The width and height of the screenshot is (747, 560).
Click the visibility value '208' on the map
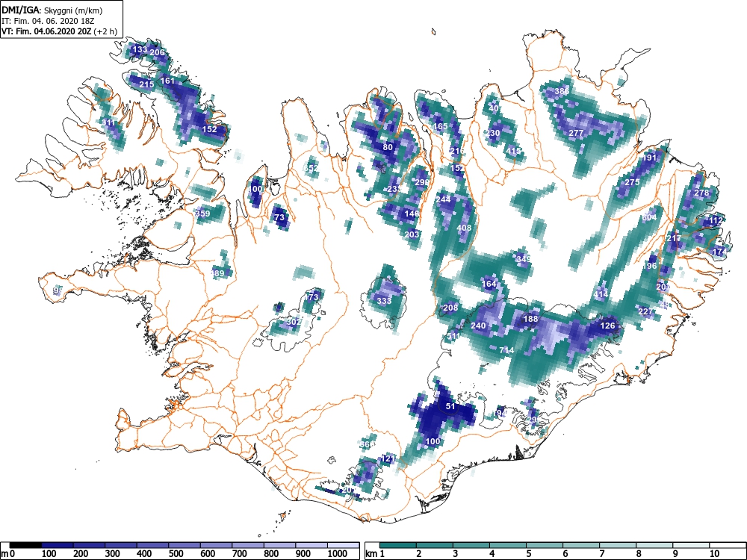(x=450, y=308)
